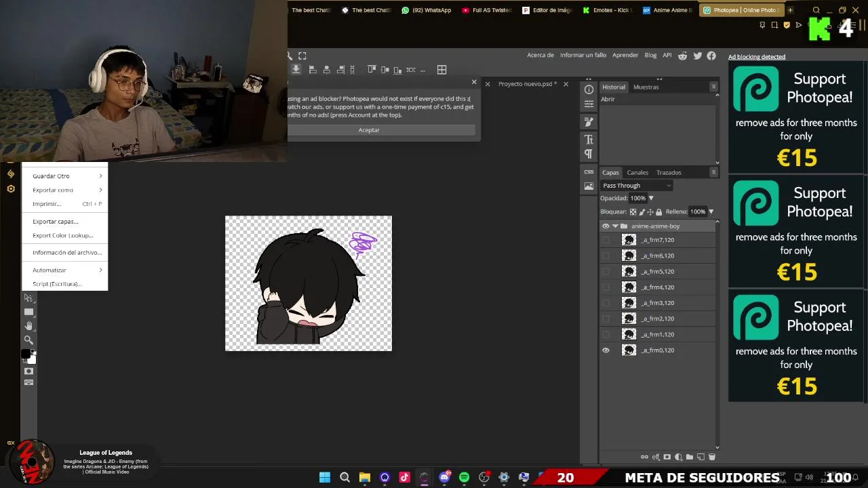Select the Hand tool
The image size is (868, 488).
tap(28, 326)
